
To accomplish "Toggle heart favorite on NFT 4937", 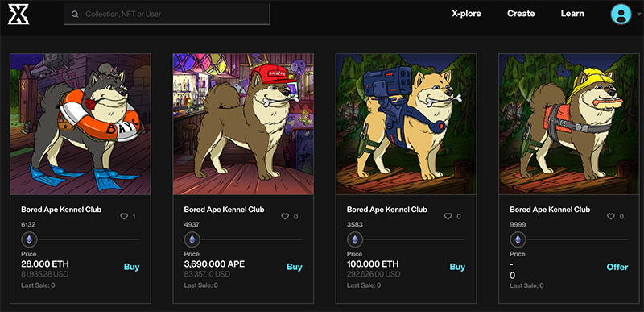I will (x=285, y=216).
